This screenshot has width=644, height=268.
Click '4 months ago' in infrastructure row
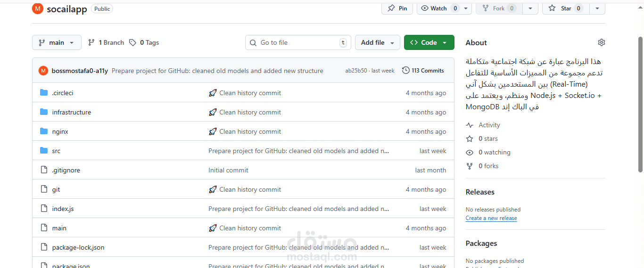click(x=426, y=112)
